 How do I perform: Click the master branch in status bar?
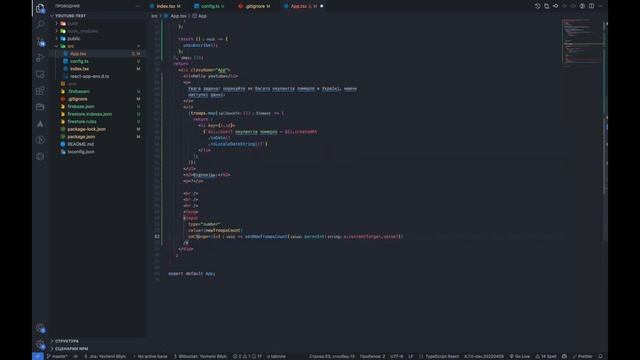58,356
